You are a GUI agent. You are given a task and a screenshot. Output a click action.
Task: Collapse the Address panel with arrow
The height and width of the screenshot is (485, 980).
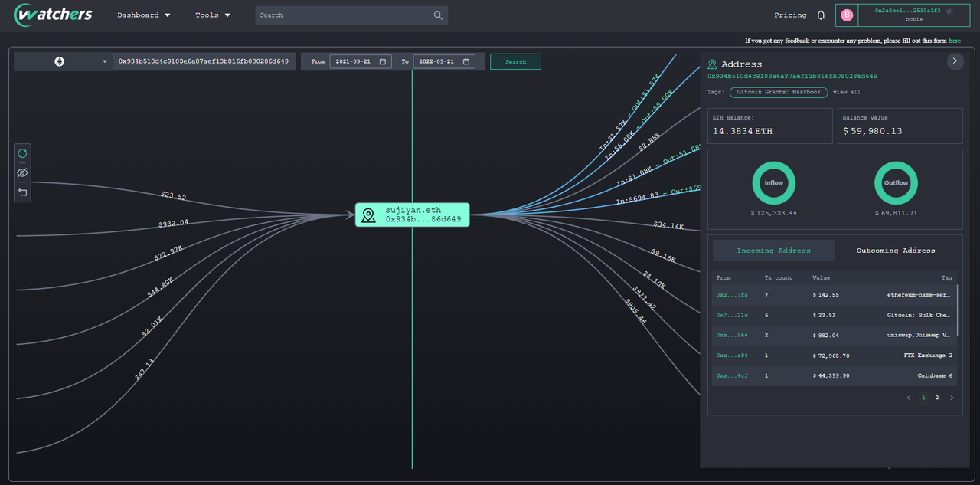(x=955, y=61)
